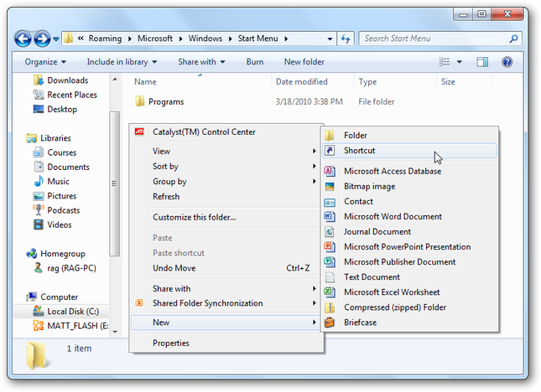Create Microsoft Access Database

coord(410,171)
